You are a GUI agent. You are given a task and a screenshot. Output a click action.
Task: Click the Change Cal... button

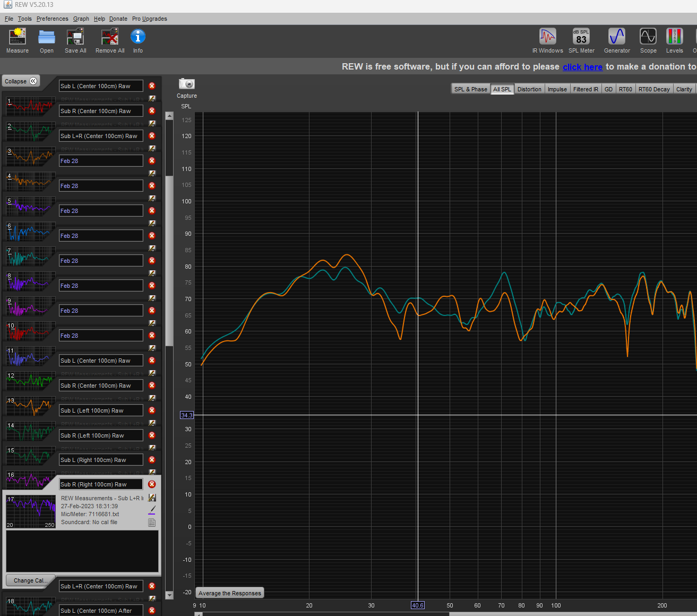[x=30, y=580]
